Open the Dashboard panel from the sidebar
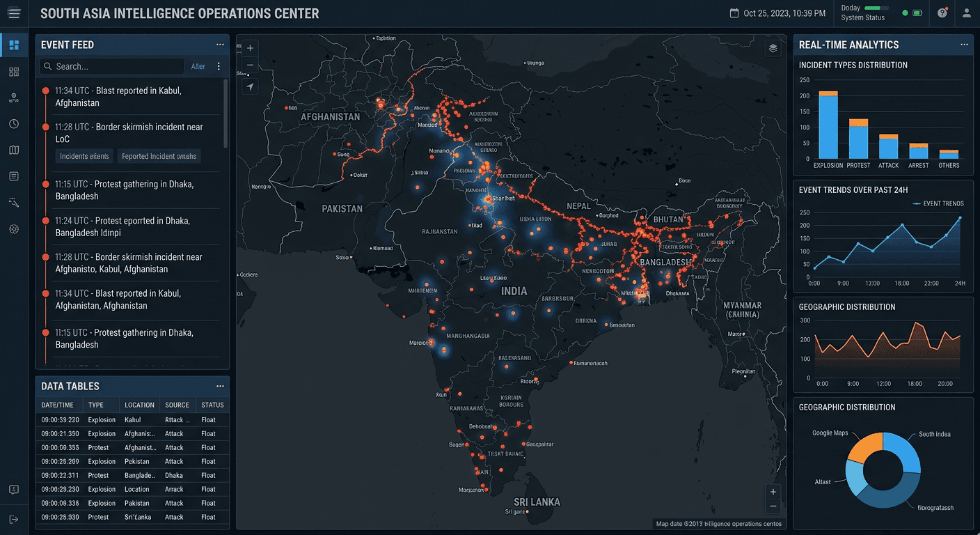980x535 pixels. (14, 45)
